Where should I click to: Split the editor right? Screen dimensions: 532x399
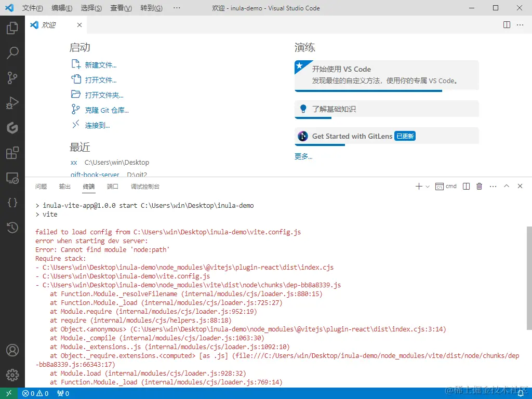pos(507,25)
